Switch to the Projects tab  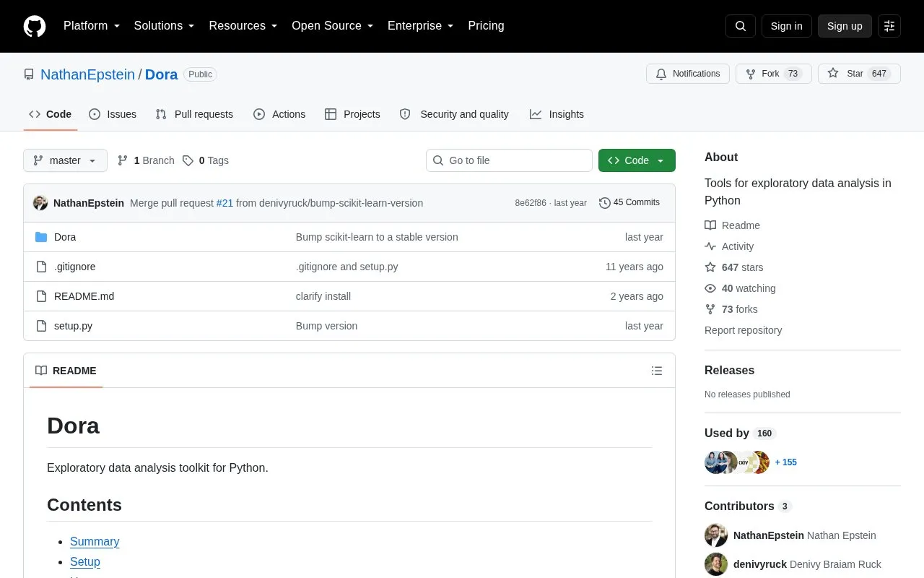pyautogui.click(x=352, y=114)
